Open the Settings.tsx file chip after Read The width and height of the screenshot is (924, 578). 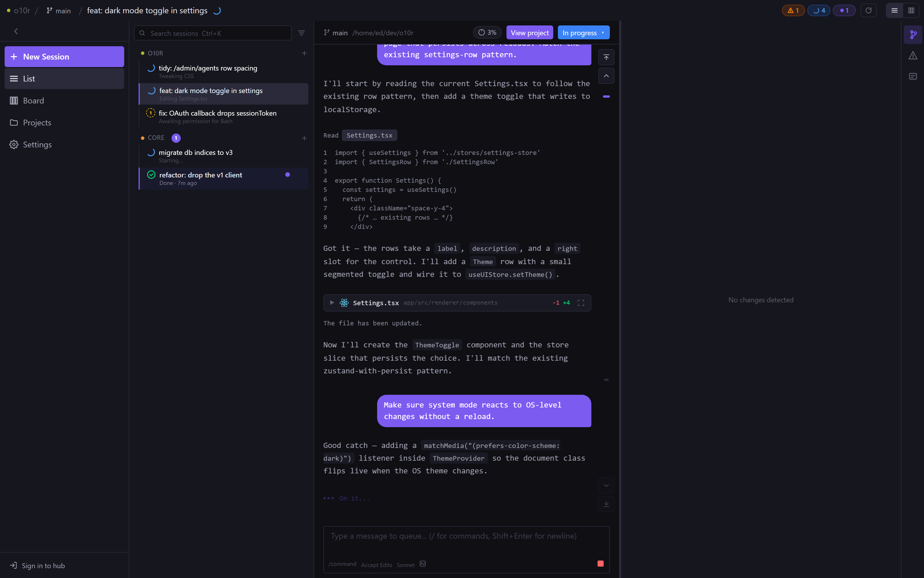click(x=369, y=135)
